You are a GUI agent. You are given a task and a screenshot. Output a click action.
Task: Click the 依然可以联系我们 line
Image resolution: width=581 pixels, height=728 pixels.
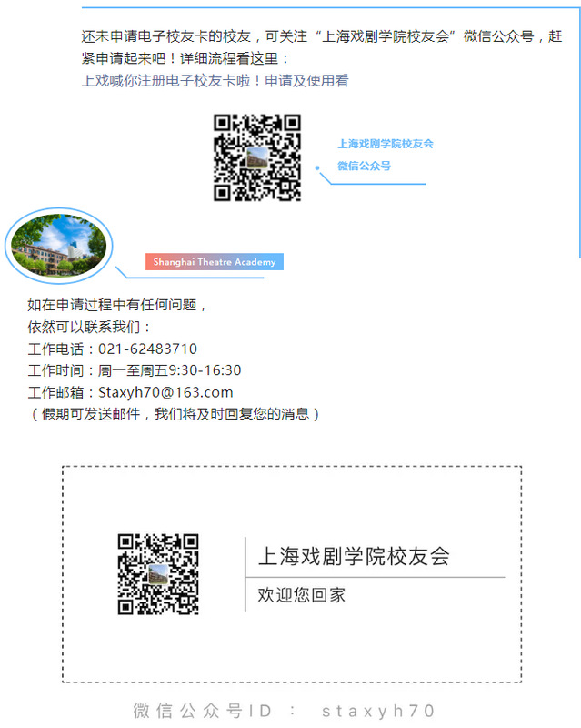(x=90, y=327)
